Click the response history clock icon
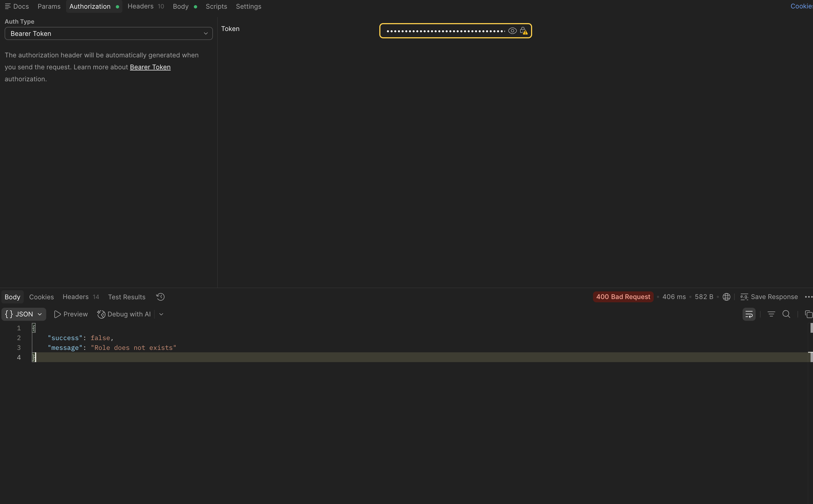 coord(160,297)
